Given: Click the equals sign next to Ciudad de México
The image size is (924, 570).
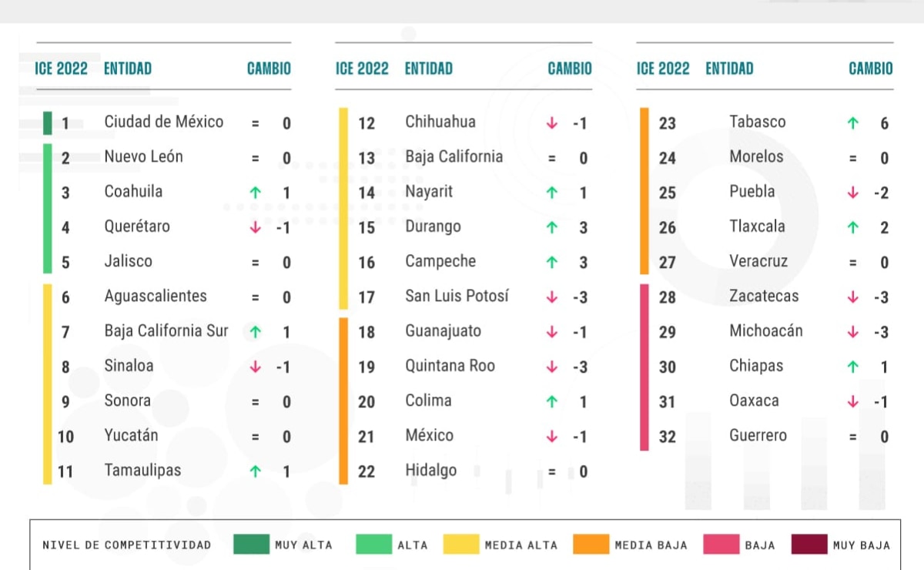Looking at the screenshot, I should [255, 122].
